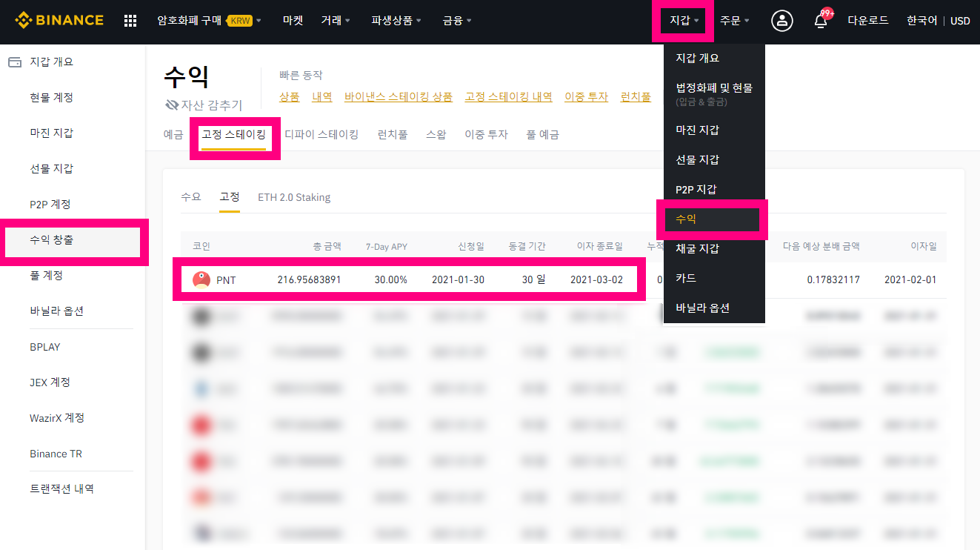Click the 고정 스테이킹 내역 link
Viewport: 980px width, 550px height.
coord(509,97)
